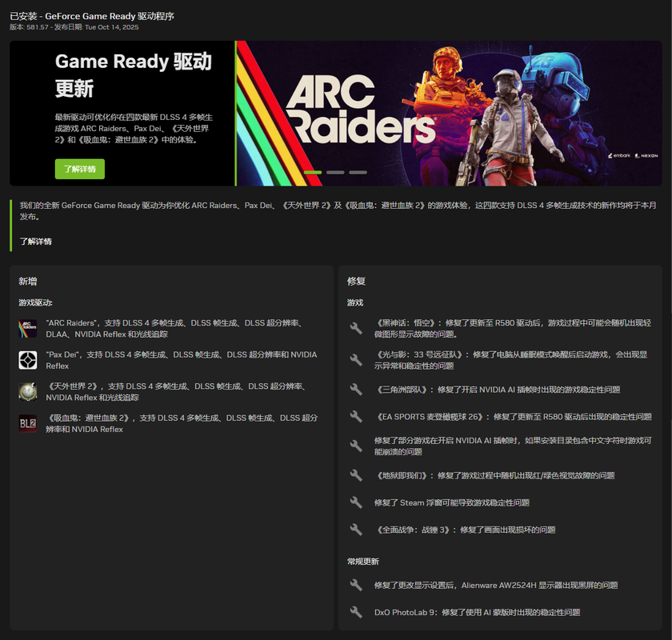Click the wrench icon beside Steam 浮窗 fix

(356, 502)
